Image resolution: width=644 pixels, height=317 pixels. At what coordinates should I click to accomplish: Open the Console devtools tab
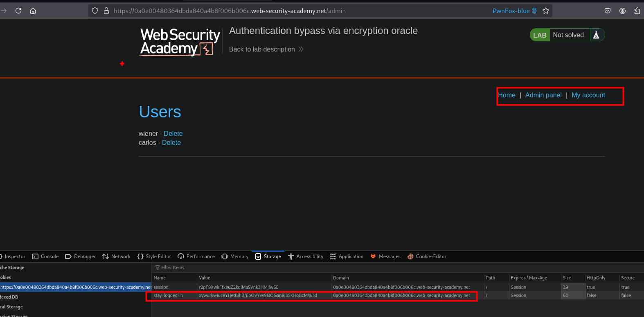[45, 256]
